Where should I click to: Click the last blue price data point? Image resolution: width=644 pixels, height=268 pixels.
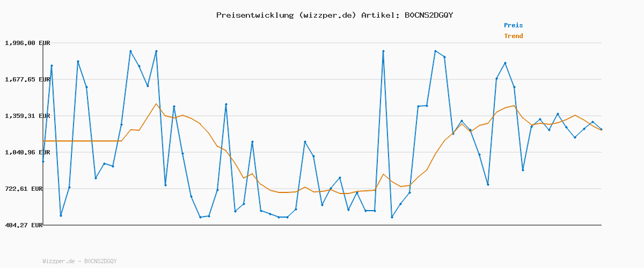click(601, 129)
